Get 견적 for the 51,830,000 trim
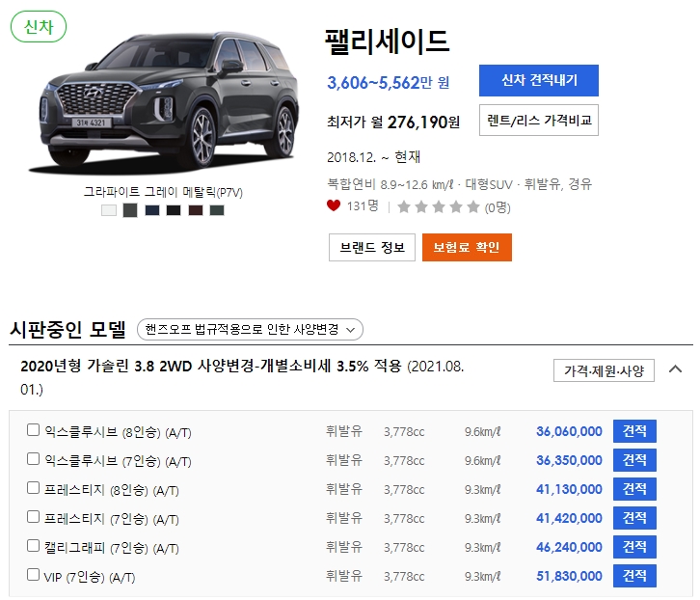The image size is (700, 600). pyautogui.click(x=634, y=576)
